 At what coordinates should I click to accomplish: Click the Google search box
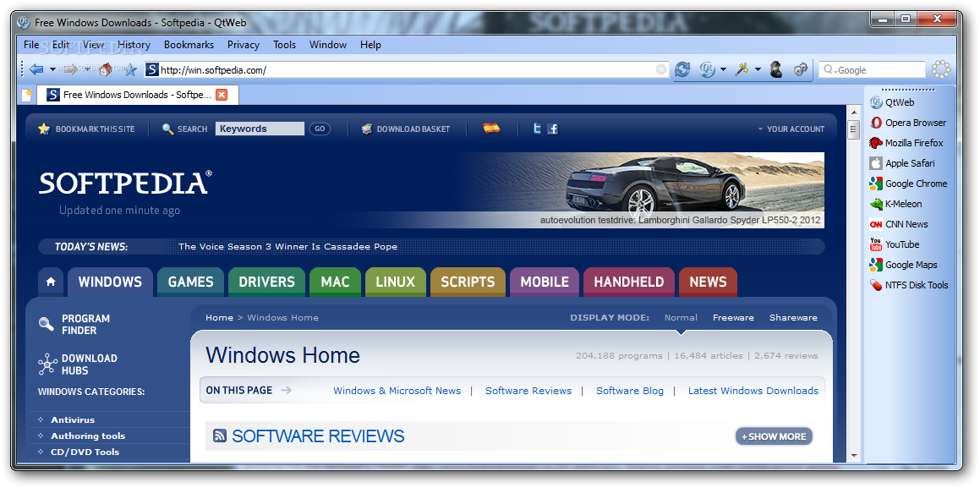(x=873, y=70)
